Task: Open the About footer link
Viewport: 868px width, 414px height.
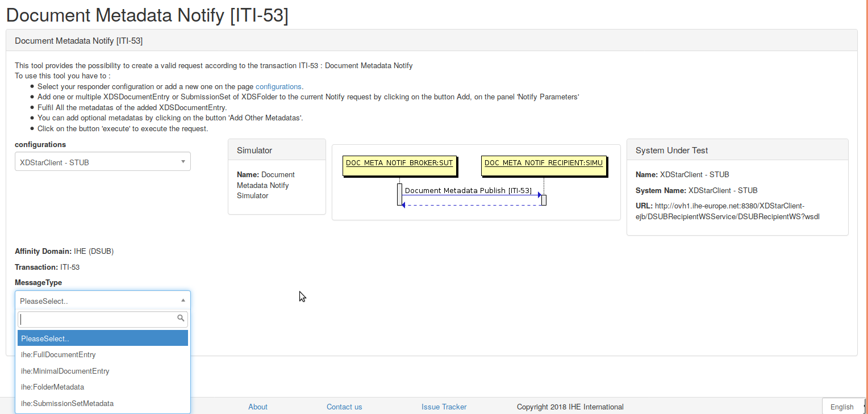Action: click(257, 407)
